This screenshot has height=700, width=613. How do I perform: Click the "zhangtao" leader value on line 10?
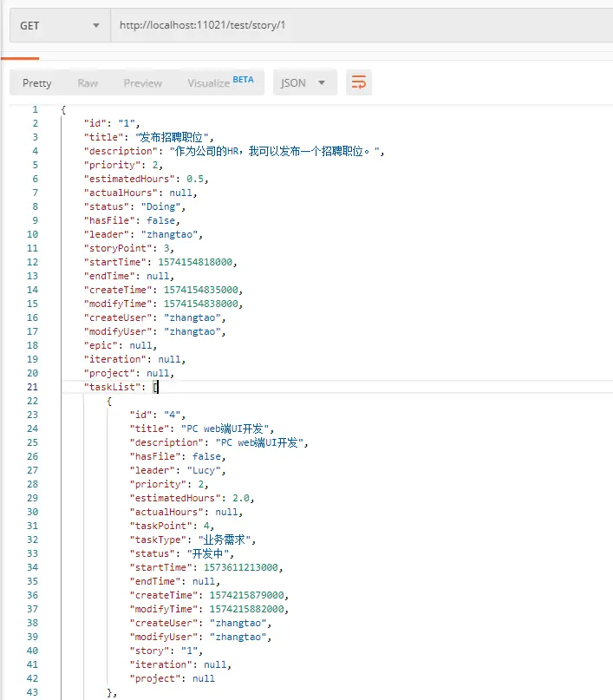[x=170, y=234]
